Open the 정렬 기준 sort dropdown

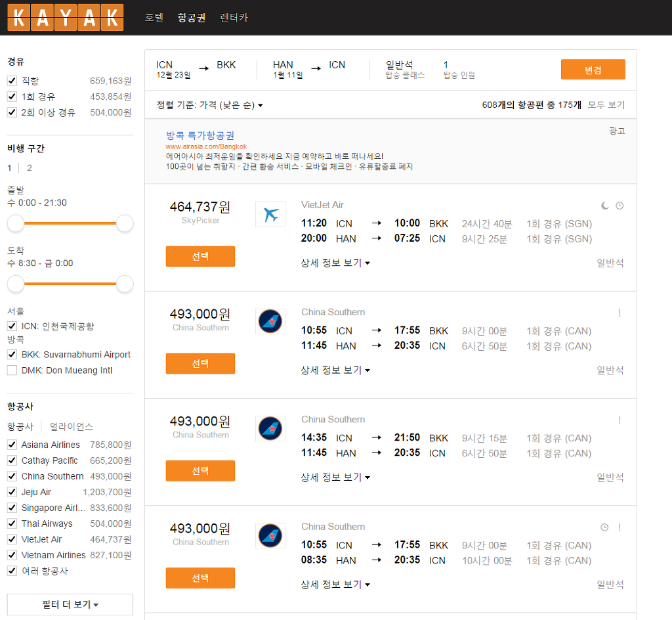coord(209,105)
